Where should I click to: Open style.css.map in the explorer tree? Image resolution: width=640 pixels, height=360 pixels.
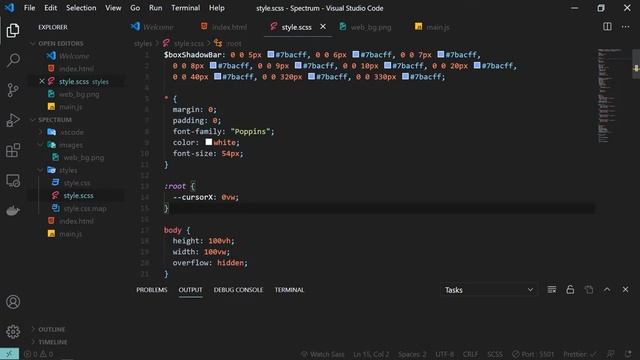85,208
